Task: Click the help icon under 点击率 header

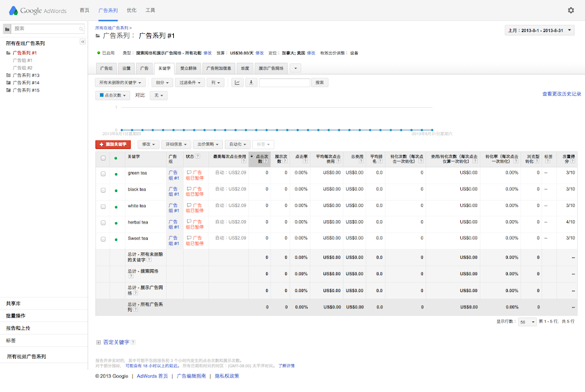Action: click(x=305, y=161)
